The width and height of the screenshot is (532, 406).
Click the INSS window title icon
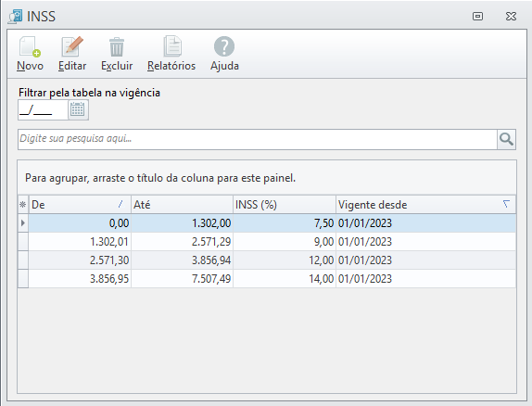click(15, 17)
